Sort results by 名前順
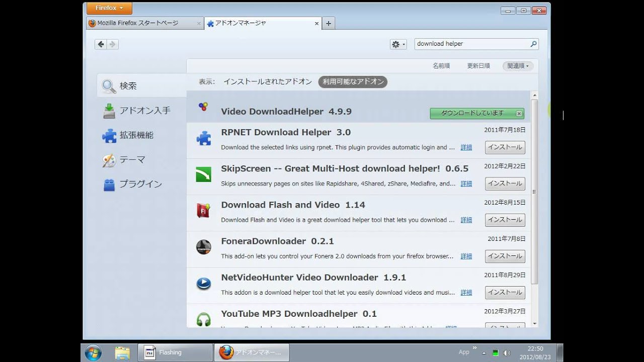Viewport: 644px width, 362px height. 441,66
